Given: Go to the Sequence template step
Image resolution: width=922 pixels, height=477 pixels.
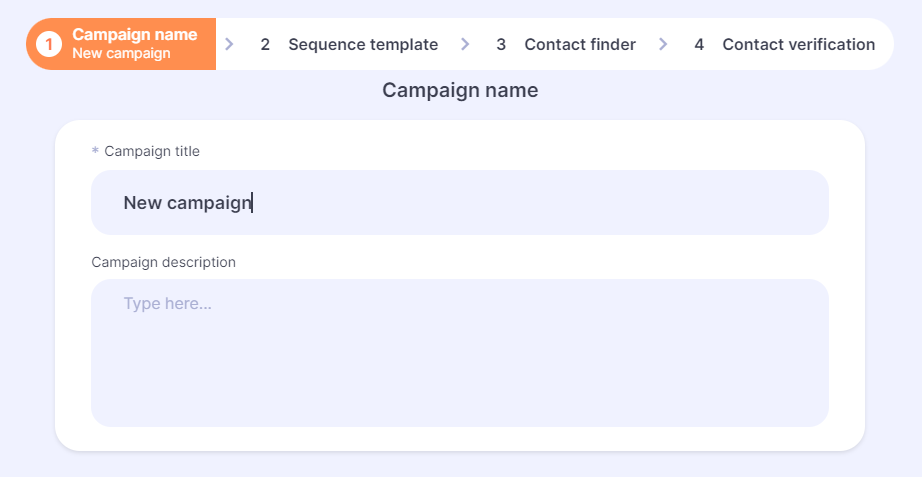Looking at the screenshot, I should point(363,45).
